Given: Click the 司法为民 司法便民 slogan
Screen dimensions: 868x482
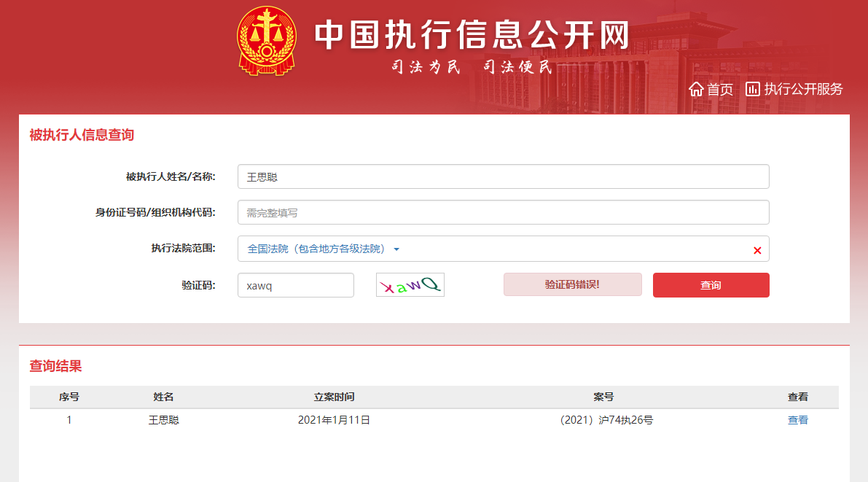Looking at the screenshot, I should tap(472, 67).
